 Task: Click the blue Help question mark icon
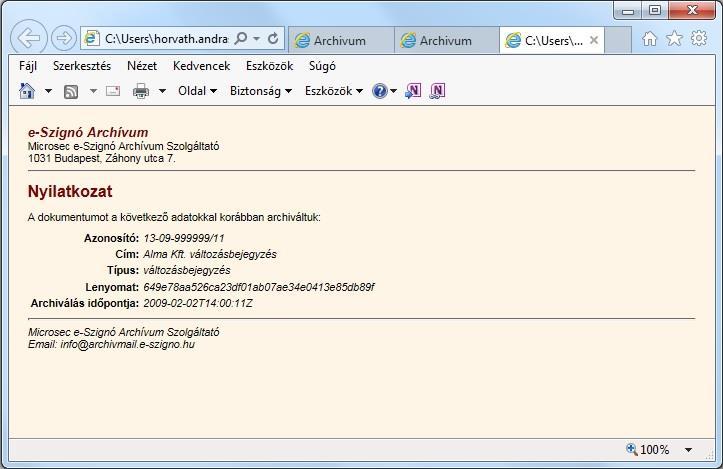(379, 91)
